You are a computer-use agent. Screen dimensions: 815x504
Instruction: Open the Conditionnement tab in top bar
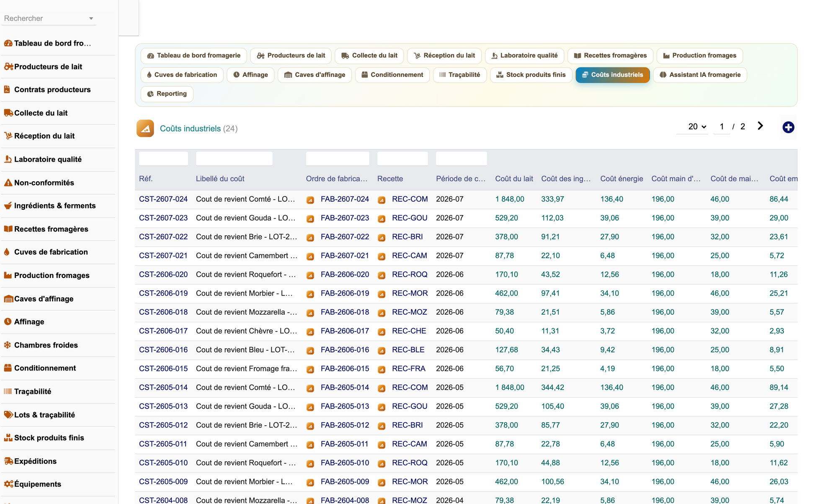[x=392, y=75]
